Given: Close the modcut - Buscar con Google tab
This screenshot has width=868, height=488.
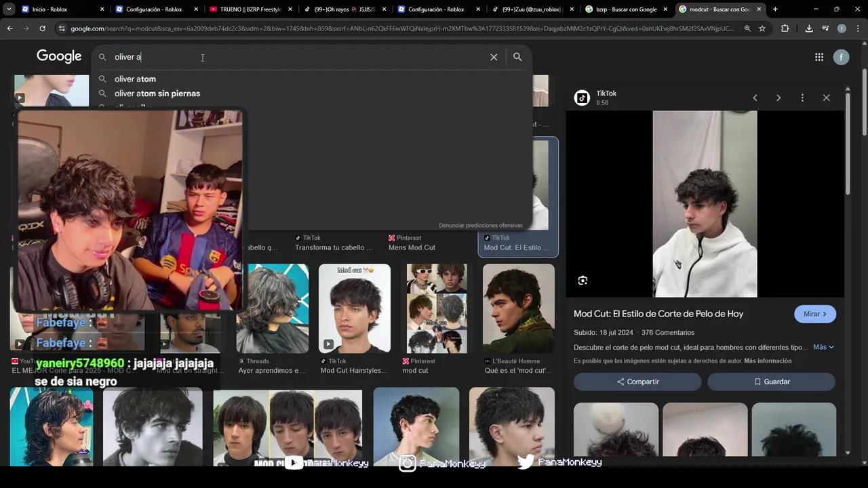Looking at the screenshot, I should (759, 9).
